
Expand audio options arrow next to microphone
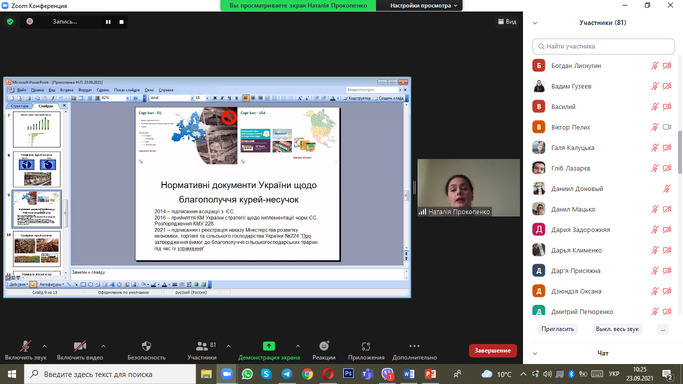[x=44, y=347]
